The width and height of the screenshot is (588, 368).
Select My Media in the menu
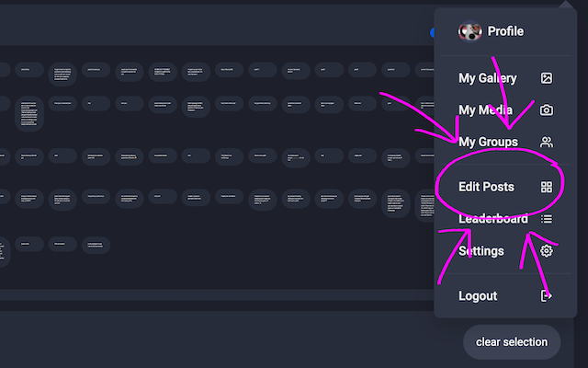486,110
